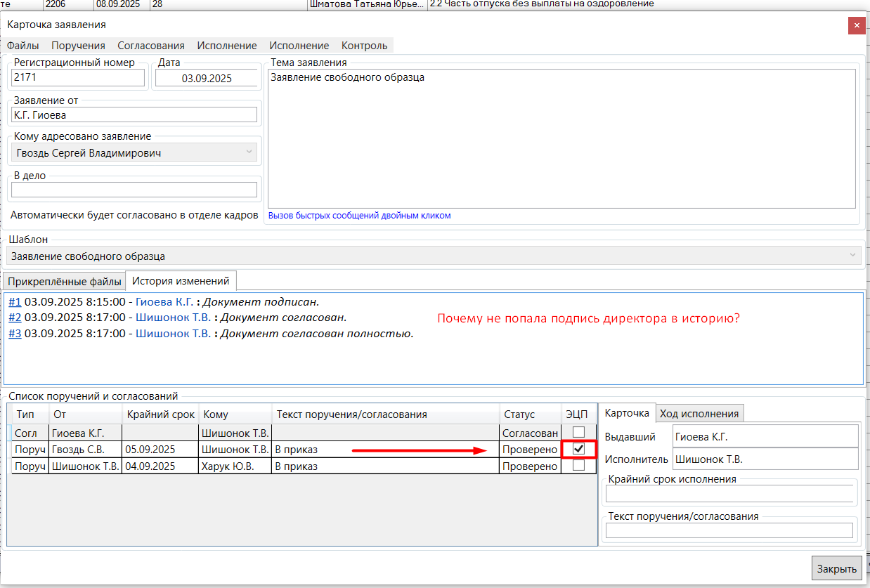Click the Закрыть button

coord(836,569)
